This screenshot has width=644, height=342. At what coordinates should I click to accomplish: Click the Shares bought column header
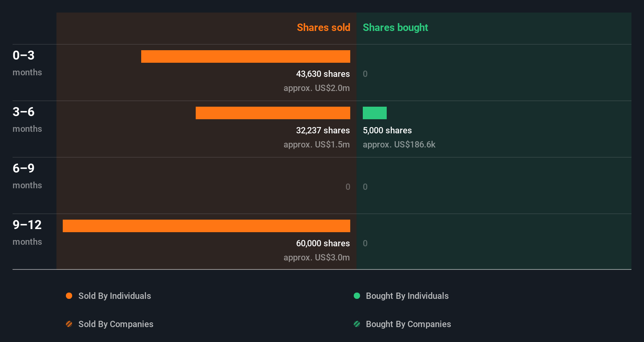click(395, 27)
